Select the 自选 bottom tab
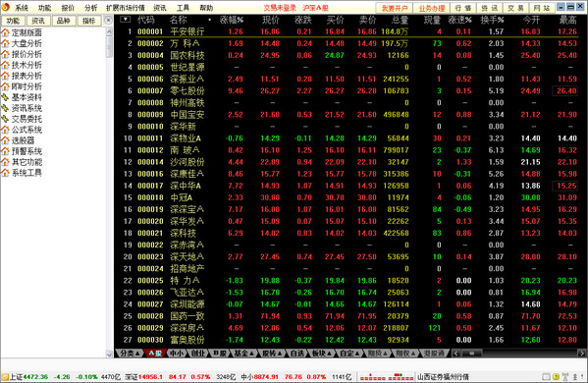Screen dimensions: 588x383 coord(297,353)
